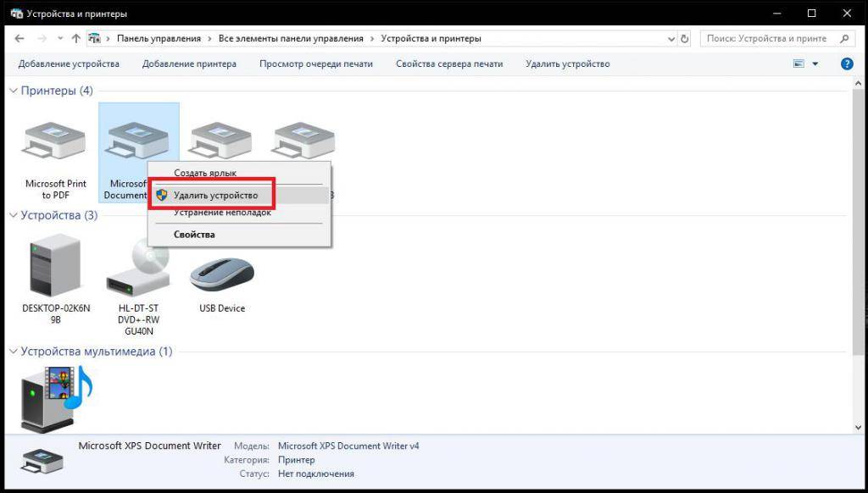Go back with the back arrow

[19, 39]
